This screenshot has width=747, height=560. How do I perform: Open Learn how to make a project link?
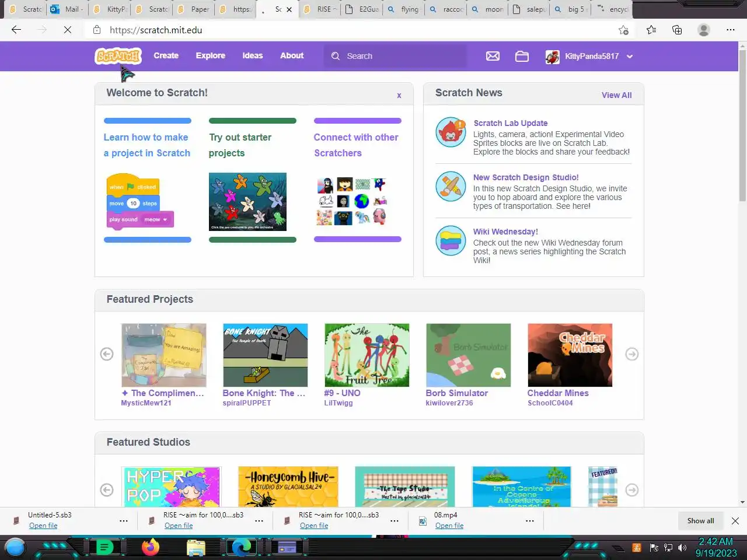click(147, 145)
